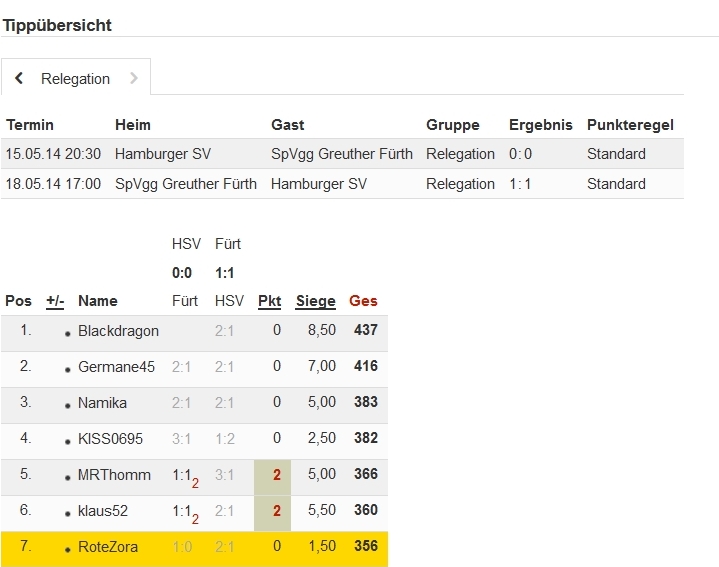Click klaus52's 1:1 tip for HSV–Fürth
Screen dimensions: 719x567
(184, 511)
